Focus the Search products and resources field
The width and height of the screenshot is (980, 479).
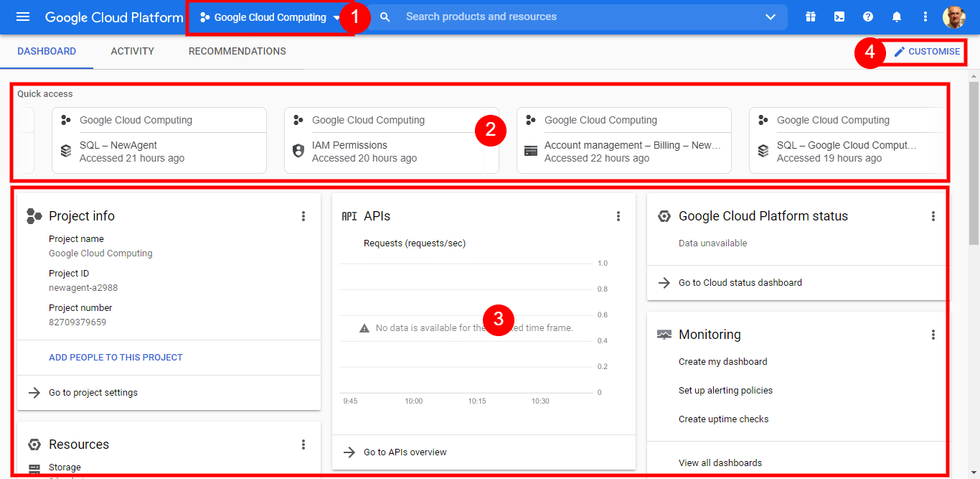[578, 17]
